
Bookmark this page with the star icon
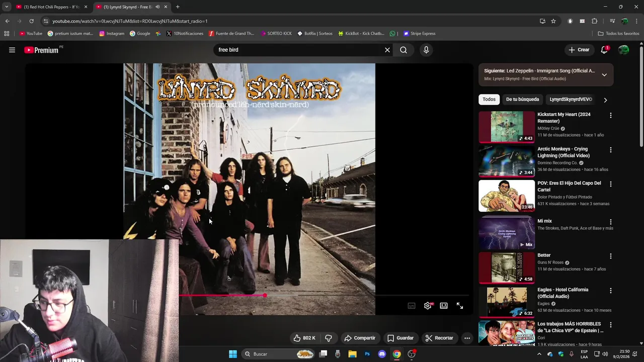tap(553, 21)
